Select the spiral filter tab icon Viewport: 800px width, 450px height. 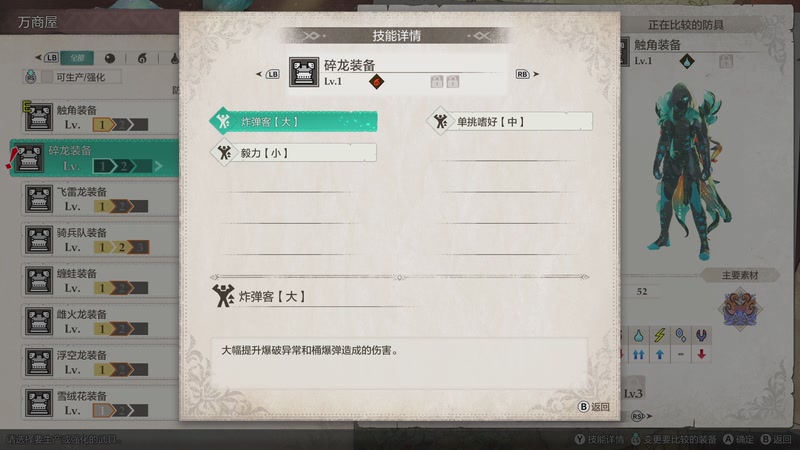[142, 58]
